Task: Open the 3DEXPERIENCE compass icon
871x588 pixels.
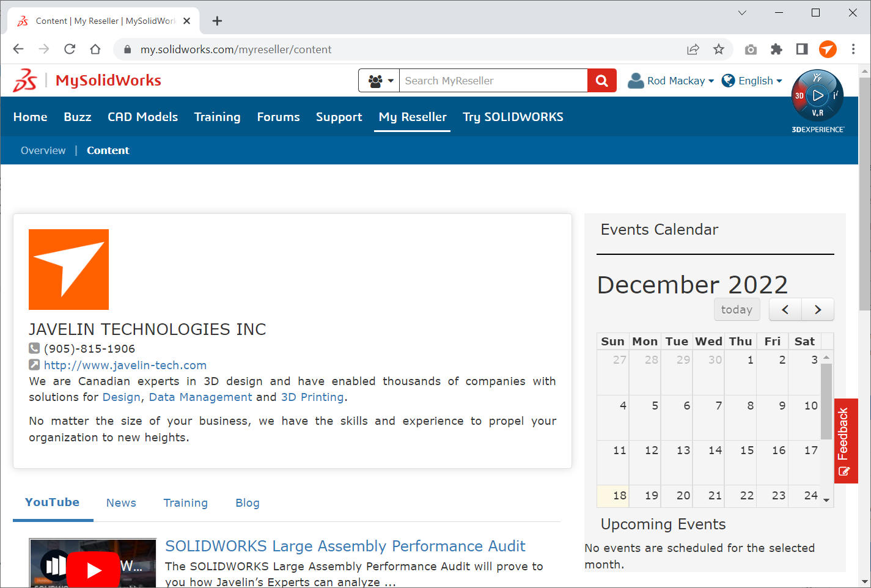Action: coord(817,96)
